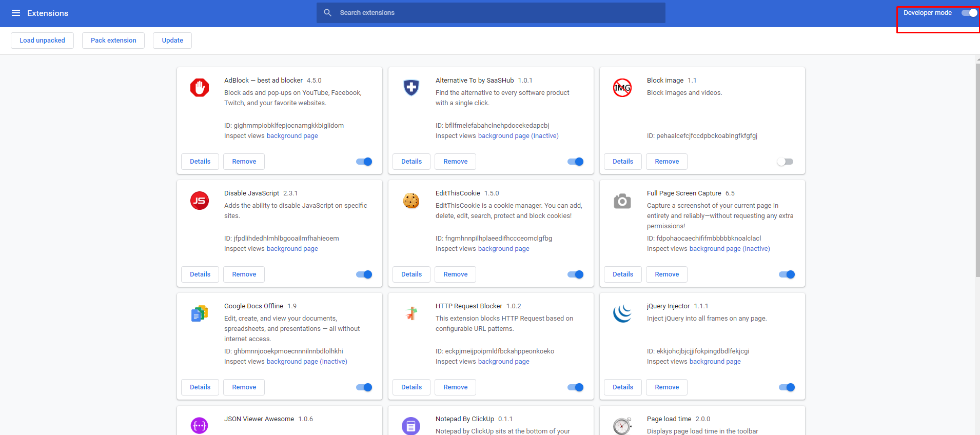Disable Alternative To by SaaSHub toggle
This screenshot has width=980, height=435.
576,162
